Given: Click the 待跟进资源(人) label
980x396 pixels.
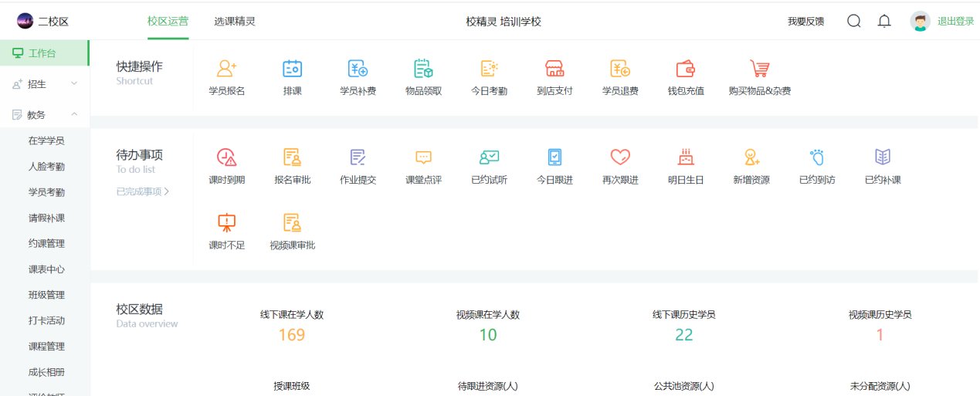Looking at the screenshot, I should point(488,386).
